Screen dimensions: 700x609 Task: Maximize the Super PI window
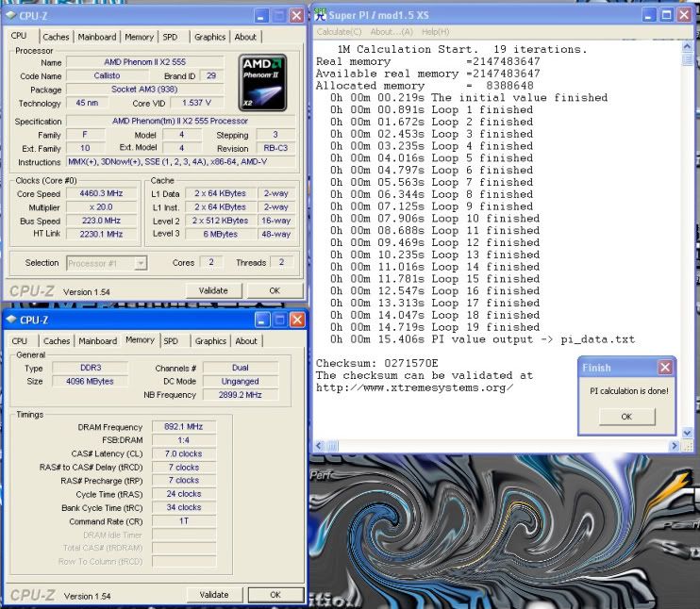pyautogui.click(x=668, y=15)
